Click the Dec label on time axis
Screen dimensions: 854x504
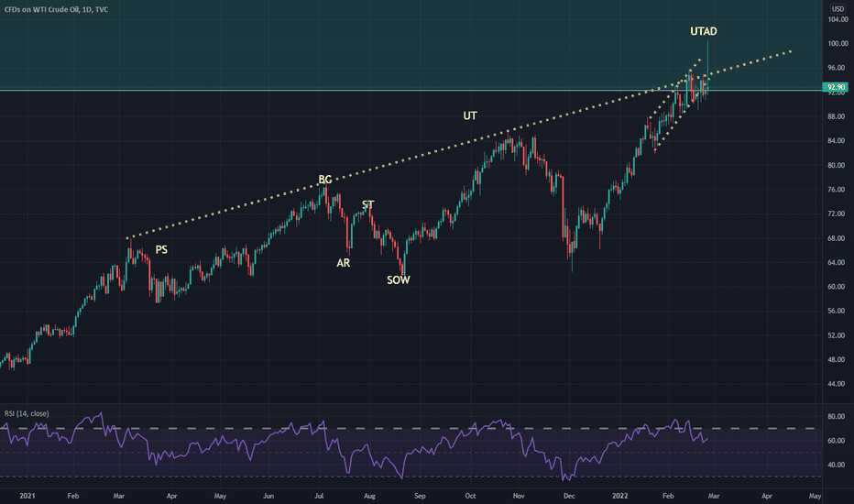(x=569, y=496)
